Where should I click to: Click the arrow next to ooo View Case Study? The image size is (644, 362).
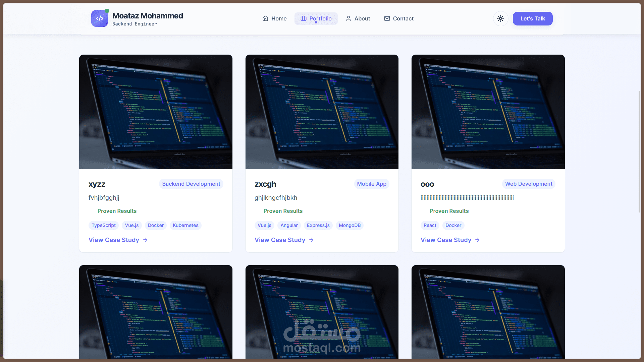(477, 240)
